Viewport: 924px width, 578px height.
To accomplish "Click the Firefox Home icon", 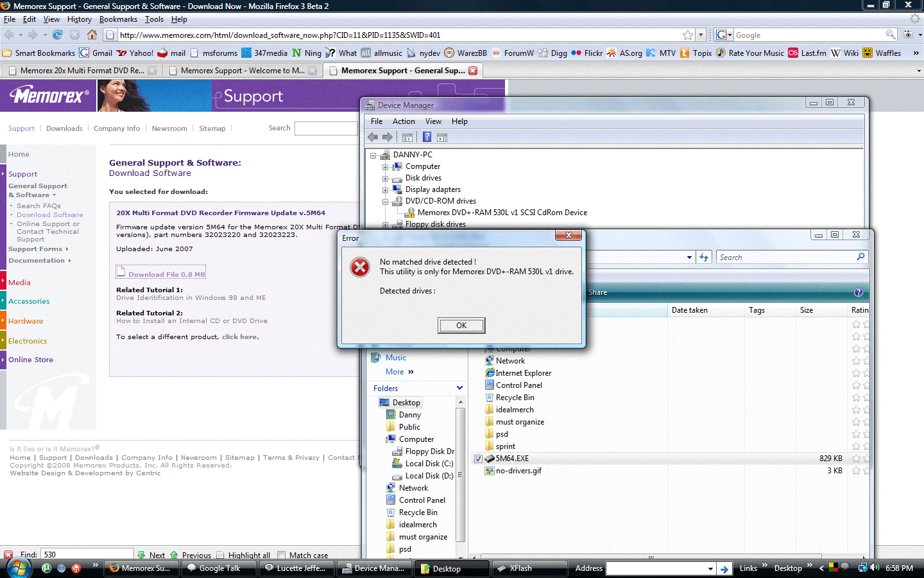I will pos(92,35).
